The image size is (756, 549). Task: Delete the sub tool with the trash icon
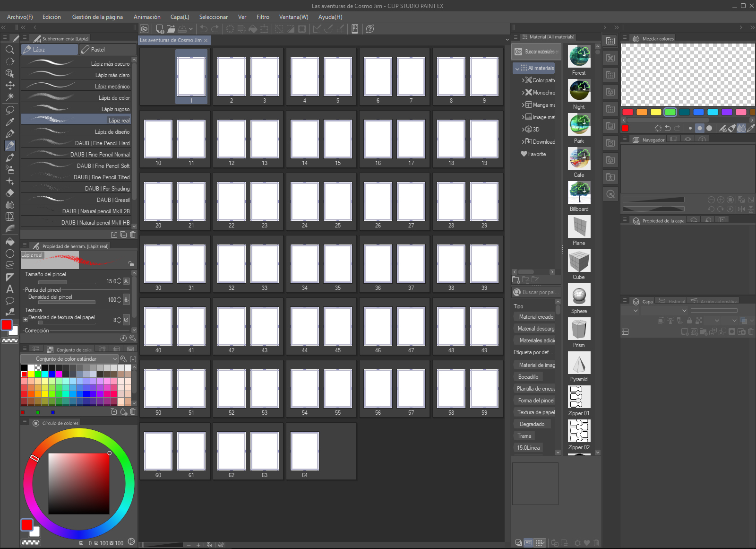point(133,235)
